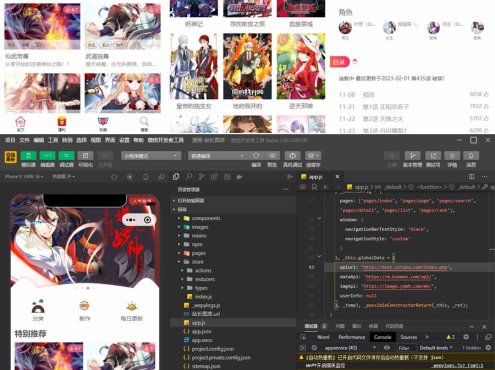Click the user avatar icon in toolbar
Viewport: 495px width, 370px height.
11,157
